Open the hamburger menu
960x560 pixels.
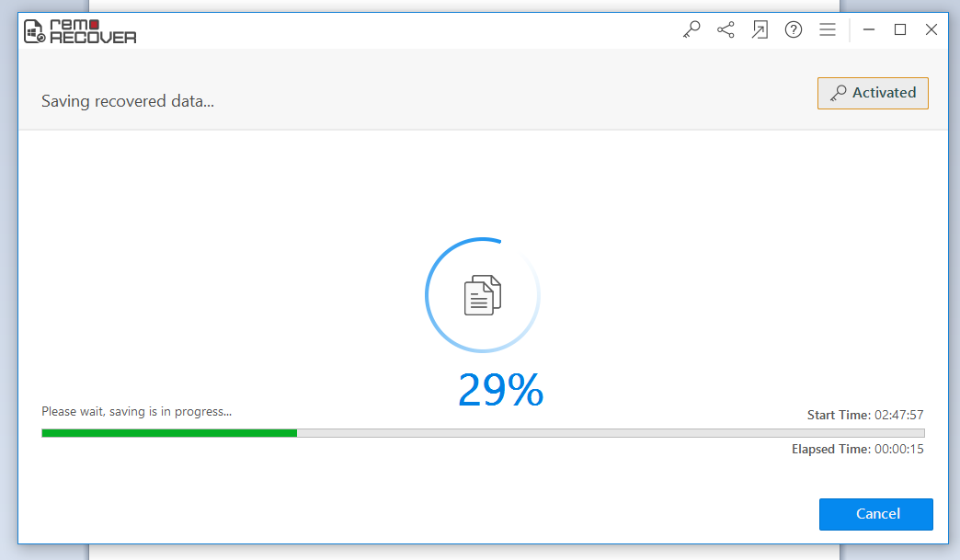pyautogui.click(x=828, y=29)
